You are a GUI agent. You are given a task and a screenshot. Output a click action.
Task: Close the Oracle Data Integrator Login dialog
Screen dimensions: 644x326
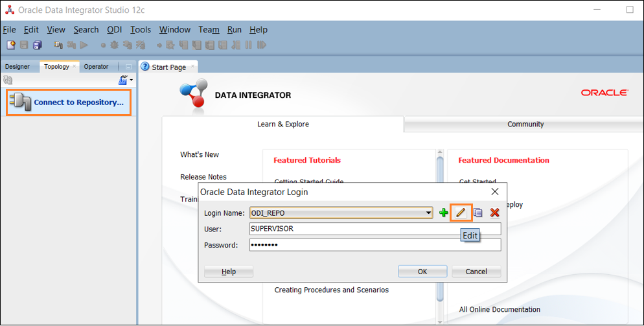click(x=495, y=192)
